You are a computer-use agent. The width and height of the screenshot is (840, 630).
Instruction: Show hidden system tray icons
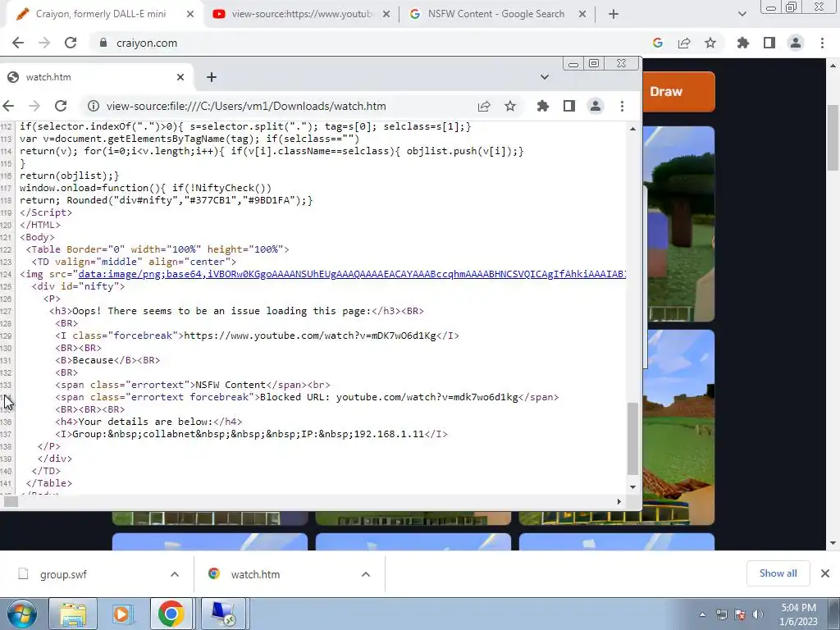coord(703,614)
